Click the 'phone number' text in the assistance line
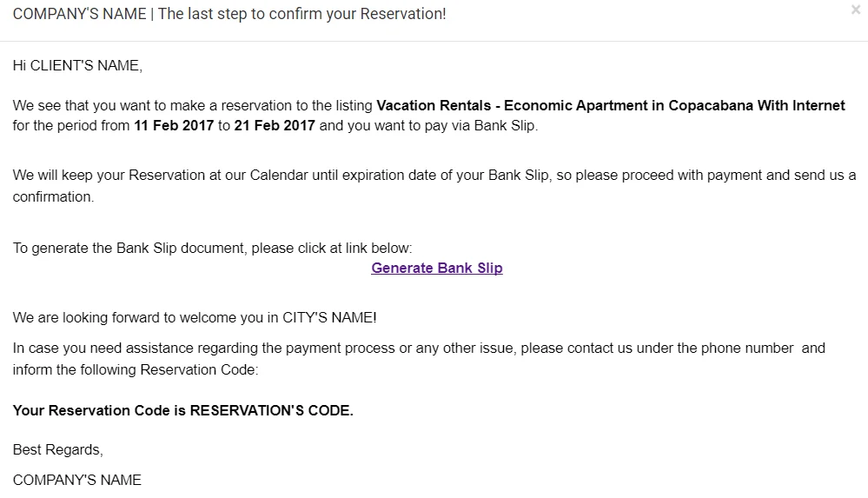Screen dimensions: 868x498 coord(752,348)
